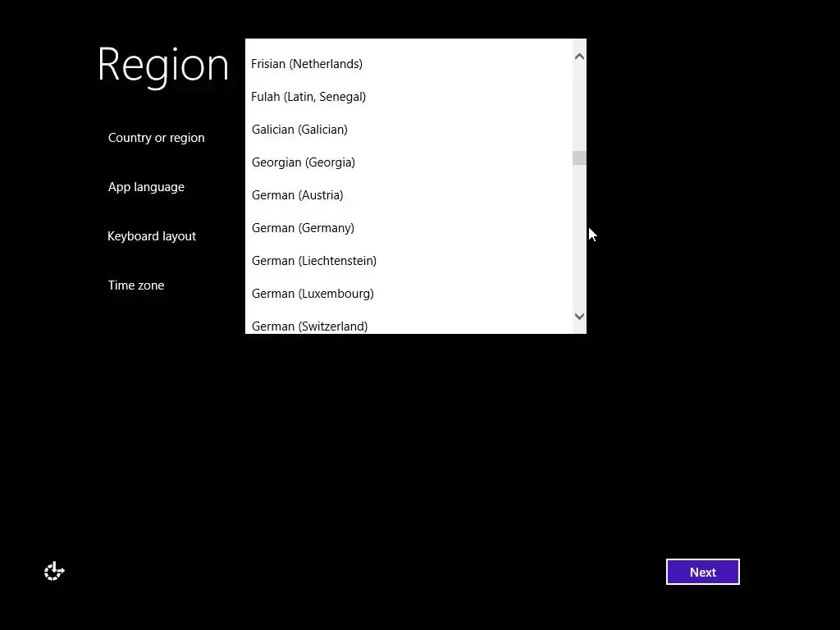Click the scrollbar thumb in language list

coord(579,158)
